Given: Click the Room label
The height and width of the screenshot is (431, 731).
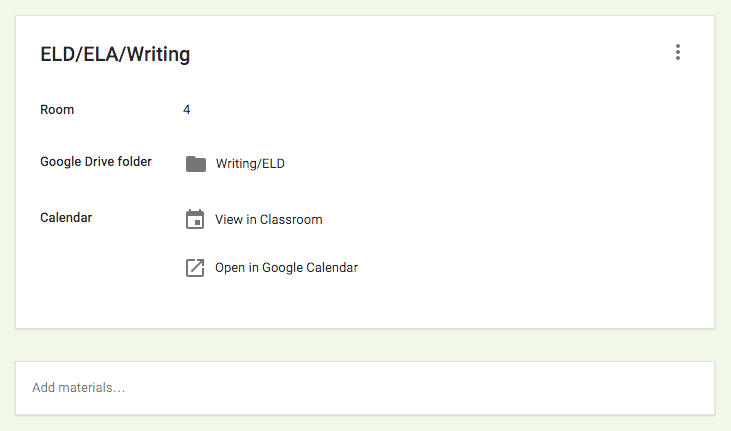Looking at the screenshot, I should point(57,110).
